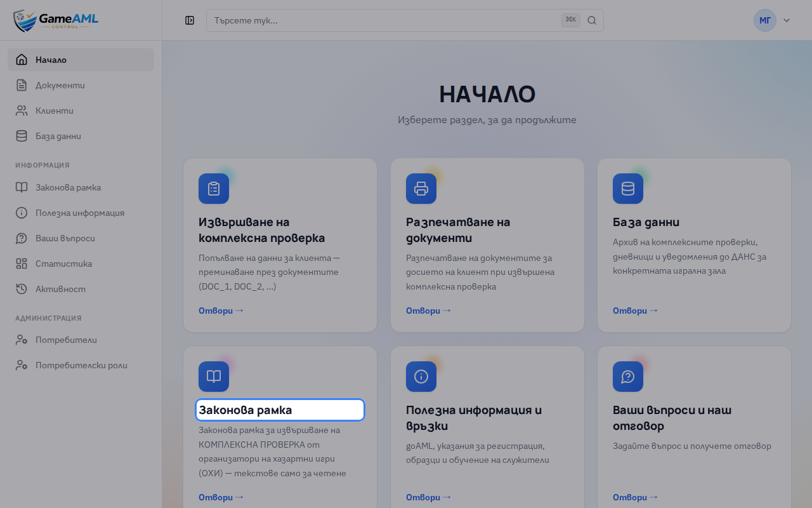Viewport: 812px width, 508px height.
Task: Focus the Търсете тук search field
Action: tap(405, 20)
